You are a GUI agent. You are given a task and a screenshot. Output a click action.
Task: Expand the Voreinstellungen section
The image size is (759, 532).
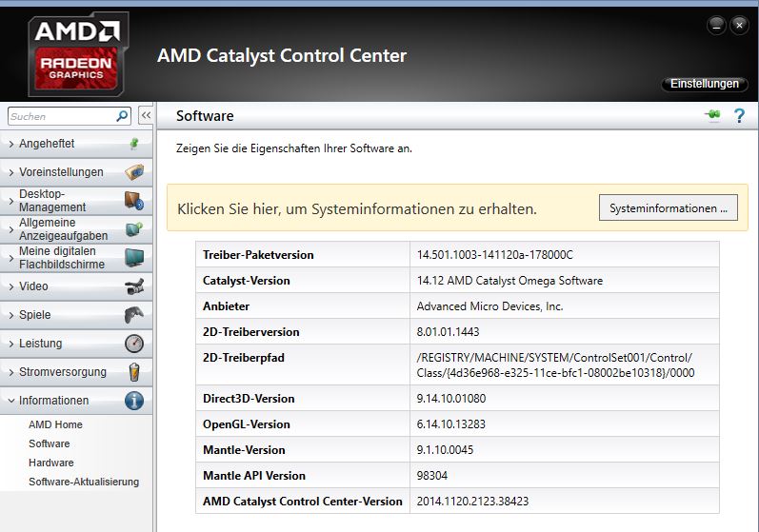click(x=61, y=172)
